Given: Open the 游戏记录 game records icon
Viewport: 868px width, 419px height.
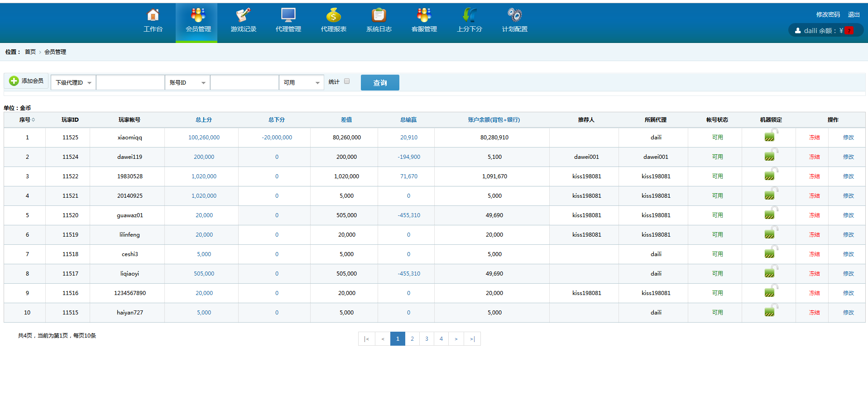Looking at the screenshot, I should point(243,16).
